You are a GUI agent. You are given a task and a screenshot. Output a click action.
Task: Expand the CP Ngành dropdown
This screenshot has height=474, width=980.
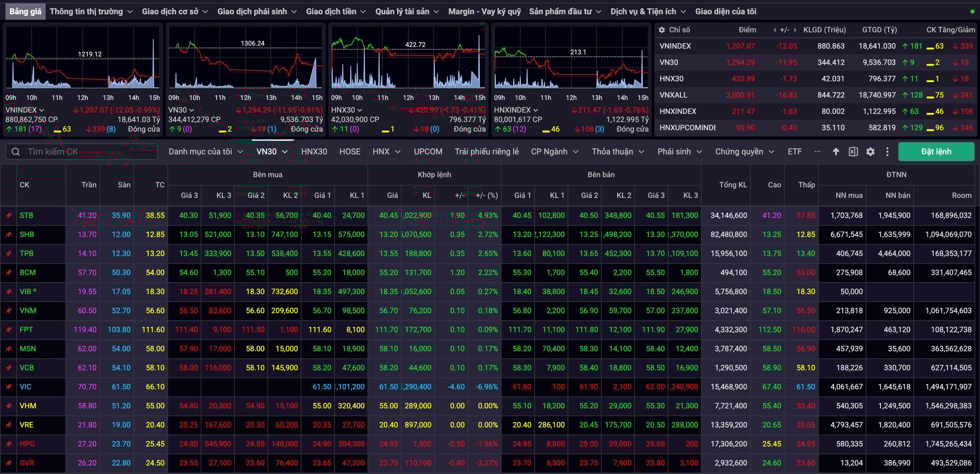pyautogui.click(x=554, y=152)
